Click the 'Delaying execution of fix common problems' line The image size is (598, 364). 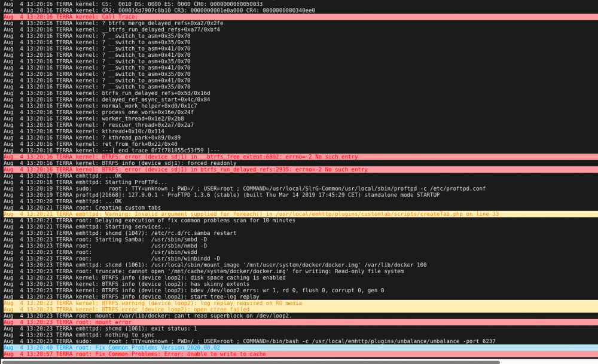coord(149,221)
